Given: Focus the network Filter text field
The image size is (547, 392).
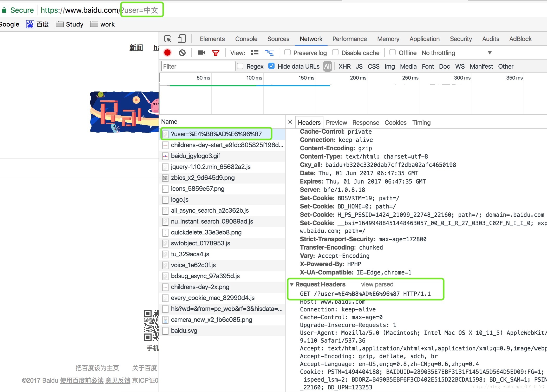Looking at the screenshot, I should coord(198,66).
